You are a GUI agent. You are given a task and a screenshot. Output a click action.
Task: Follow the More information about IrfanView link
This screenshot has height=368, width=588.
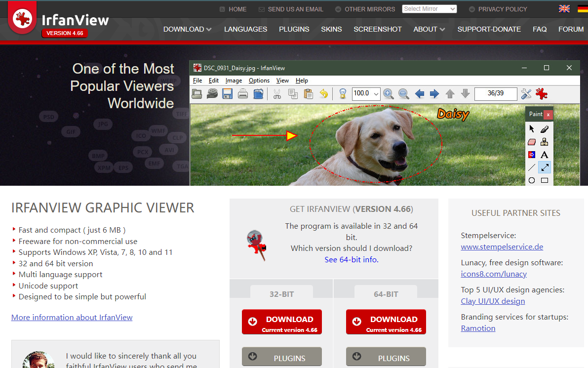coord(72,317)
